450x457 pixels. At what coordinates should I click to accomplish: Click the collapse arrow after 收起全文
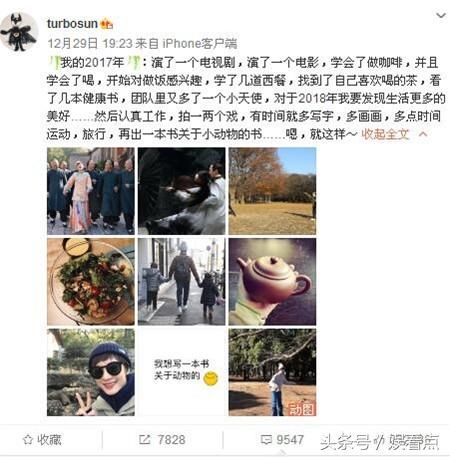[x=423, y=134]
